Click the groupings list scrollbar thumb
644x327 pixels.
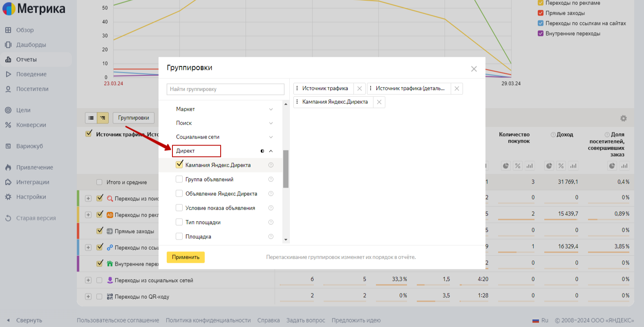(x=286, y=169)
